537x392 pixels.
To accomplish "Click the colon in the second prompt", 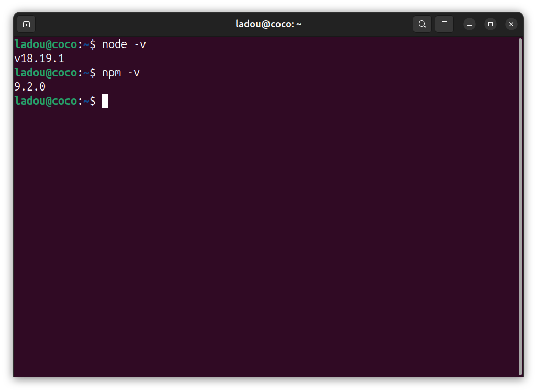I will pyautogui.click(x=81, y=73).
